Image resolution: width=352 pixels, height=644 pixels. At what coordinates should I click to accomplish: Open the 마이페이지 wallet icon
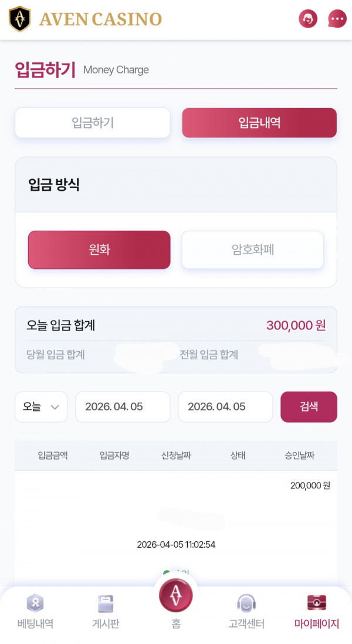[316, 603]
